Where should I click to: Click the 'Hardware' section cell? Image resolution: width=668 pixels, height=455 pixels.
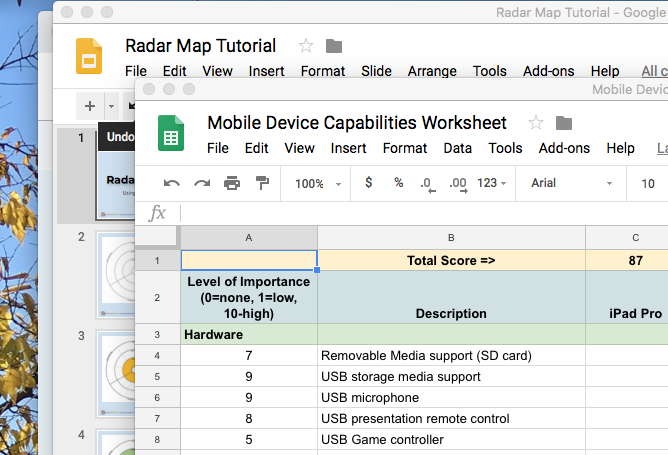pyautogui.click(x=249, y=334)
